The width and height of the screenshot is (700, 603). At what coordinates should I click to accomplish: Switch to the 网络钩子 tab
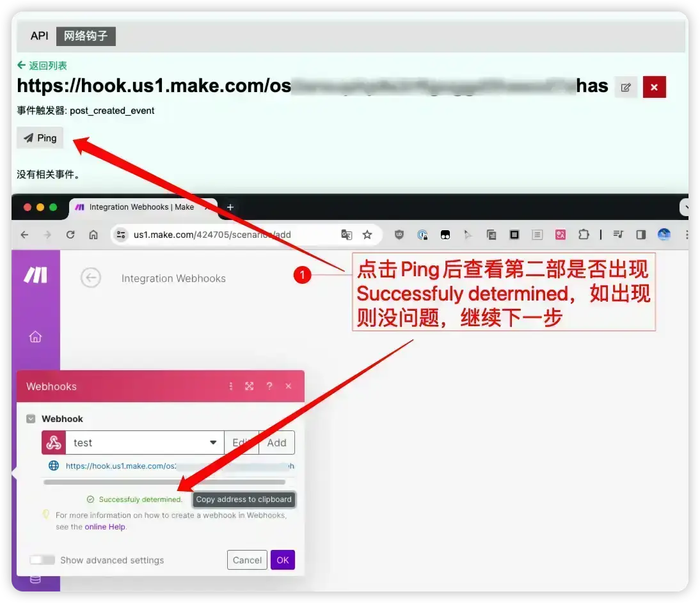(86, 36)
